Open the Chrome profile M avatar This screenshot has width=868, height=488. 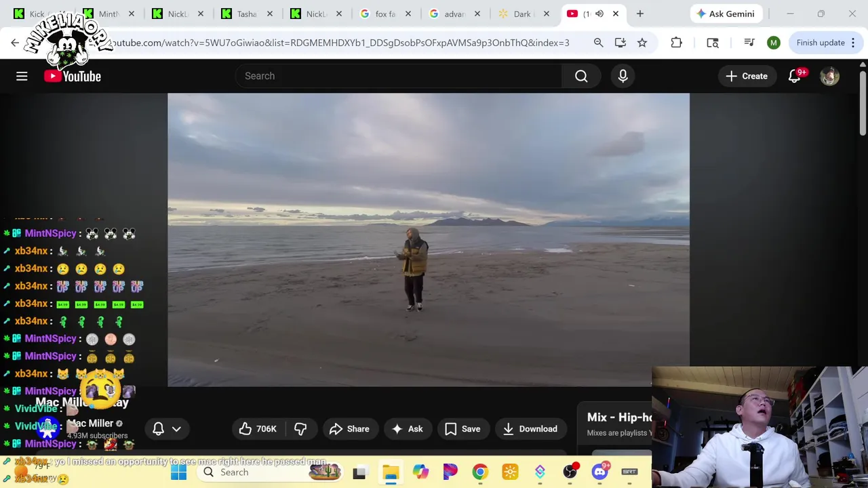(x=773, y=43)
